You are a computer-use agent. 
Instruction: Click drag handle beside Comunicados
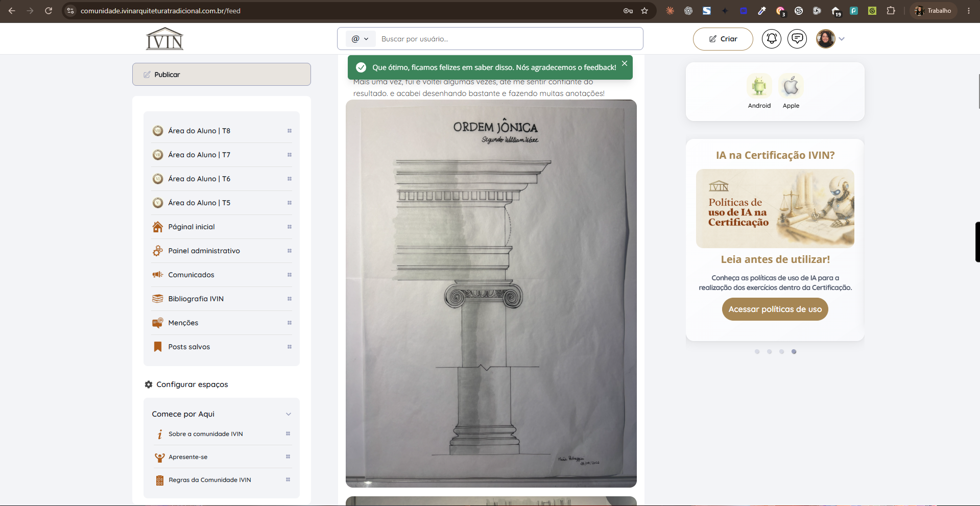(x=289, y=275)
